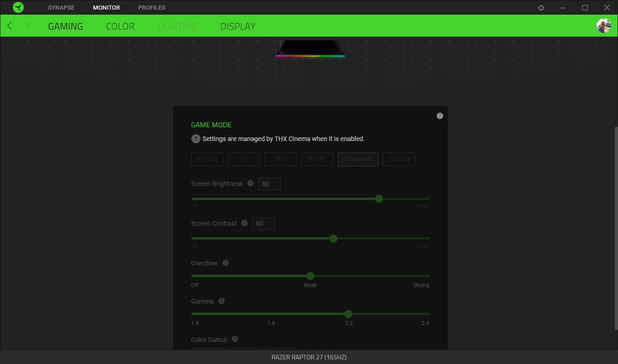
Task: Go forward with the right arrow
Action: [x=27, y=26]
